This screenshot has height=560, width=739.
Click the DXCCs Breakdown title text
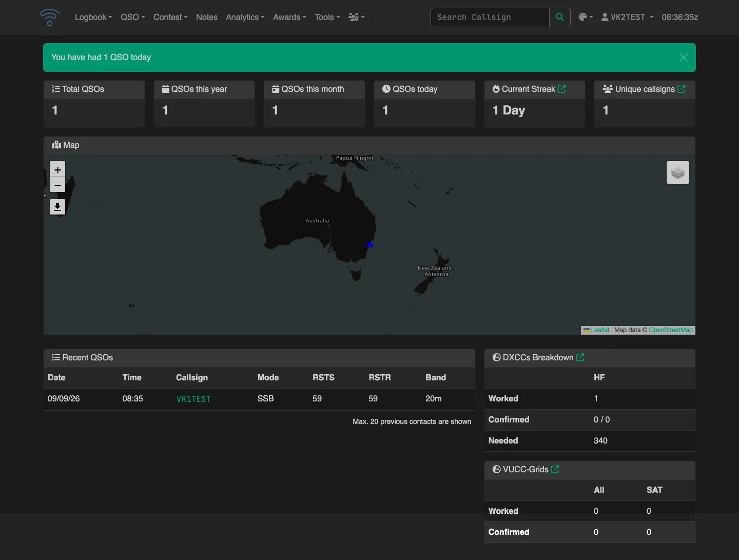pyautogui.click(x=538, y=357)
